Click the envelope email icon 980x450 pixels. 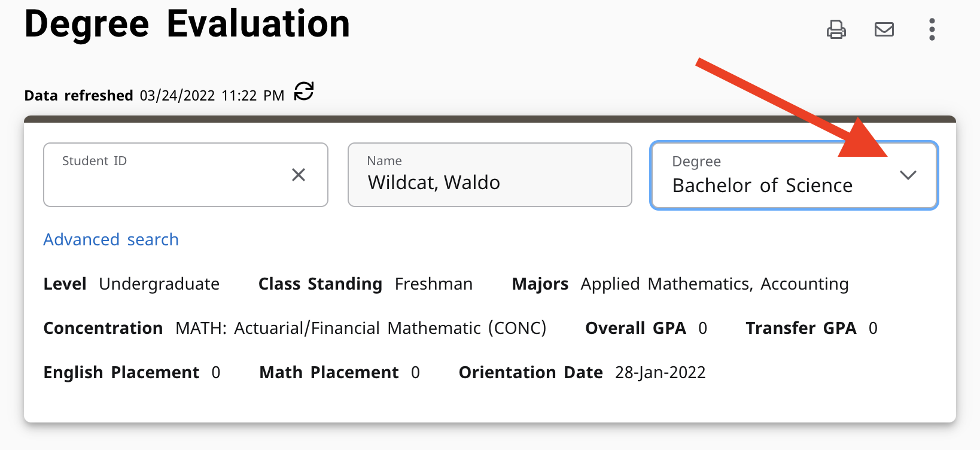click(884, 29)
